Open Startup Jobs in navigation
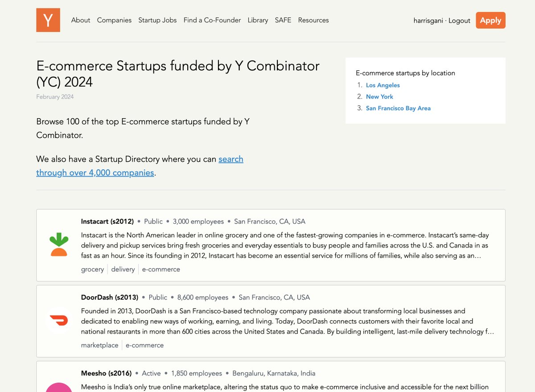This screenshot has width=535, height=392. point(157,20)
